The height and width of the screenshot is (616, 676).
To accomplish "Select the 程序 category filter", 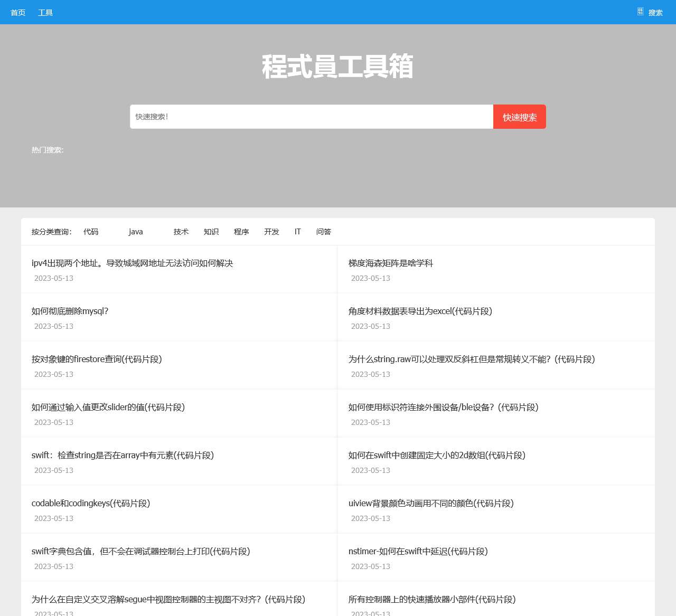I will pyautogui.click(x=241, y=232).
